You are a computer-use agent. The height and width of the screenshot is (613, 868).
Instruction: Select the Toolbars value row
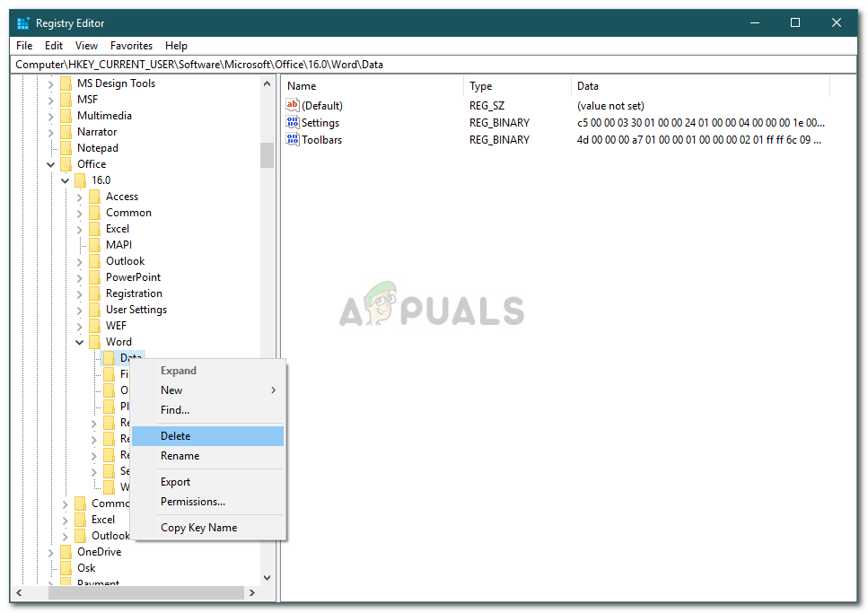557,139
